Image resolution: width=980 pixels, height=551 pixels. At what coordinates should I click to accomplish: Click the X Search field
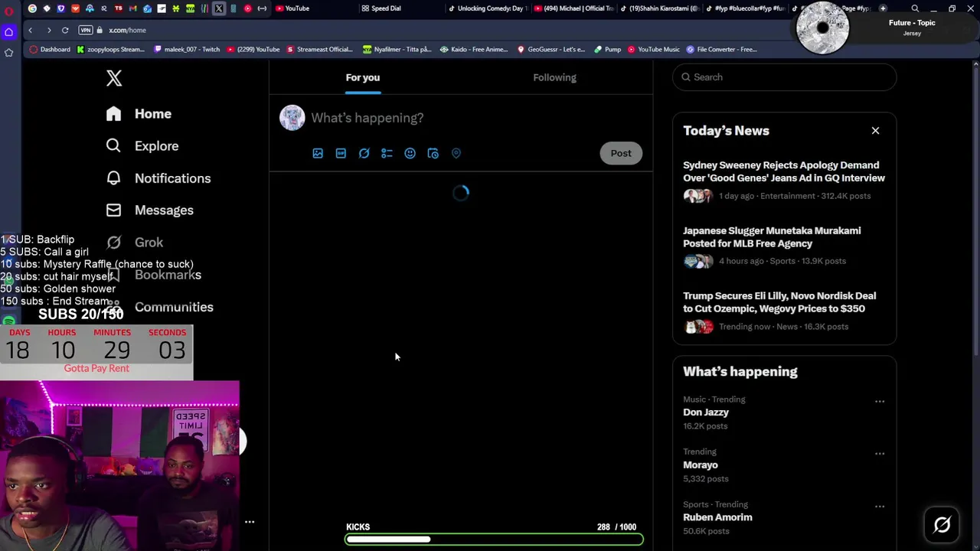[784, 77]
